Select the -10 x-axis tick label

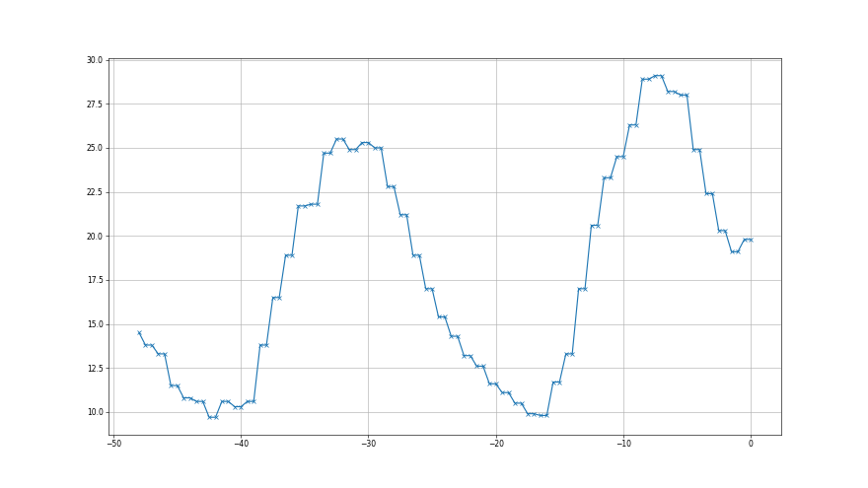click(x=623, y=444)
